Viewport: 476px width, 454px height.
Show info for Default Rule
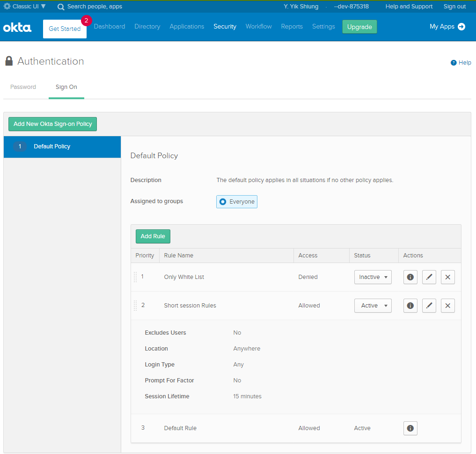coord(410,428)
